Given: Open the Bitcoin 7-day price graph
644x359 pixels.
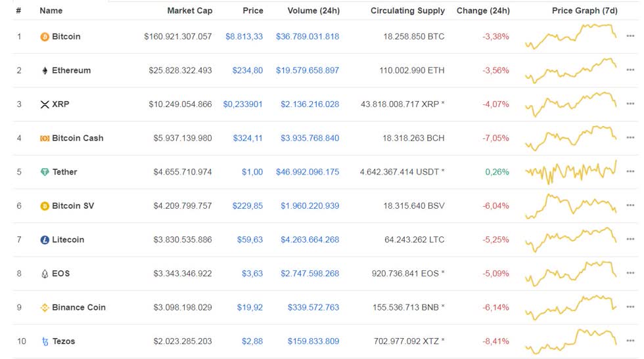Looking at the screenshot, I should (x=571, y=37).
